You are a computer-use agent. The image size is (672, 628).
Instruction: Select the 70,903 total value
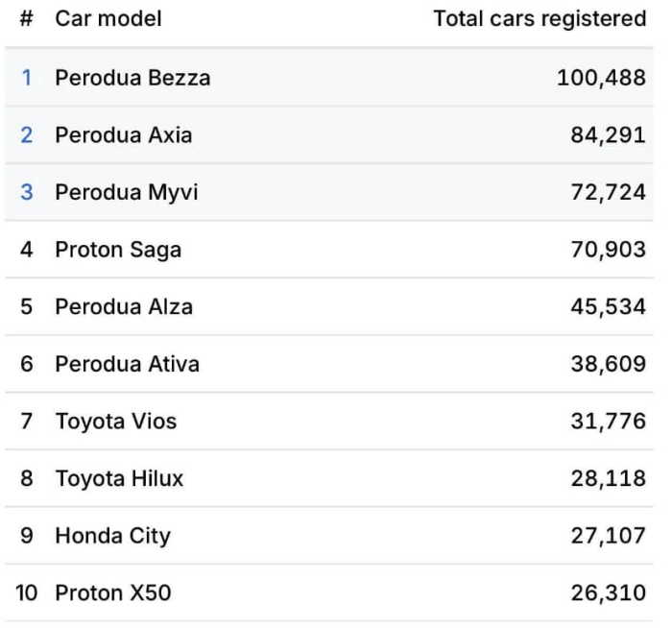tap(608, 250)
